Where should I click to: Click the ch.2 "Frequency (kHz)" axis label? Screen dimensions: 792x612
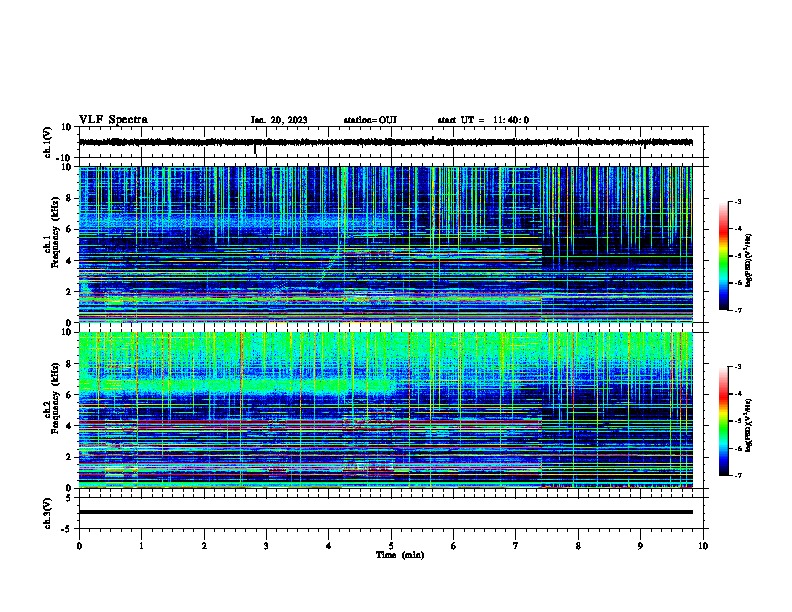pyautogui.click(x=55, y=398)
